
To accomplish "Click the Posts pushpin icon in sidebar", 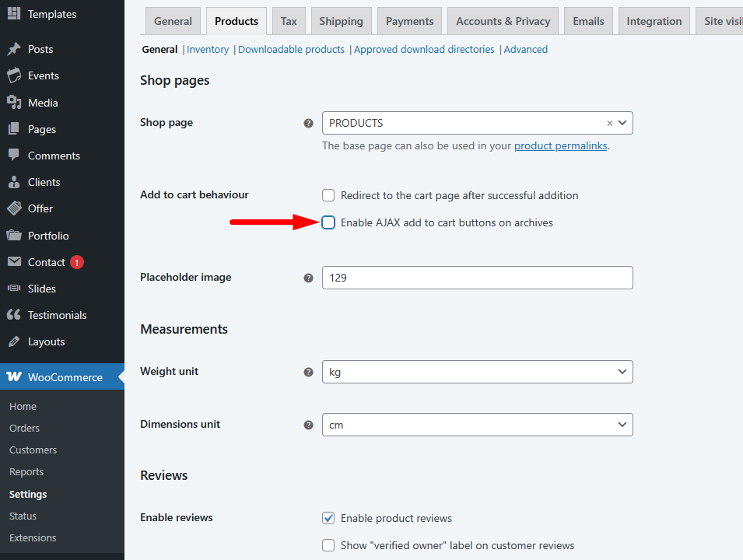I will (14, 49).
